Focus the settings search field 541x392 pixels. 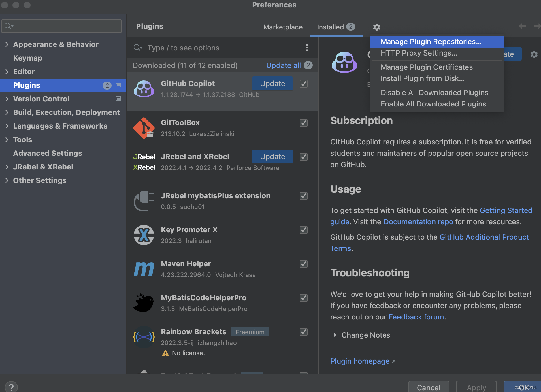[x=61, y=26]
